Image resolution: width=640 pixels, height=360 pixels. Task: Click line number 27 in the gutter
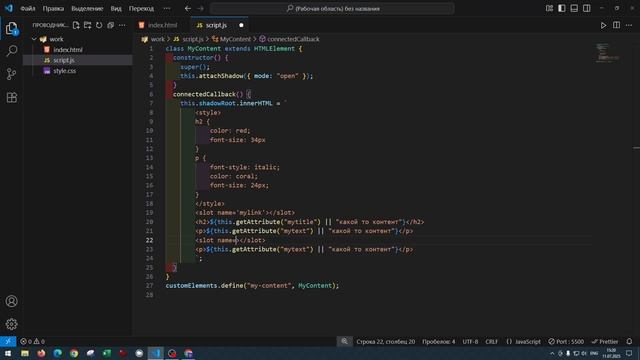149,286
